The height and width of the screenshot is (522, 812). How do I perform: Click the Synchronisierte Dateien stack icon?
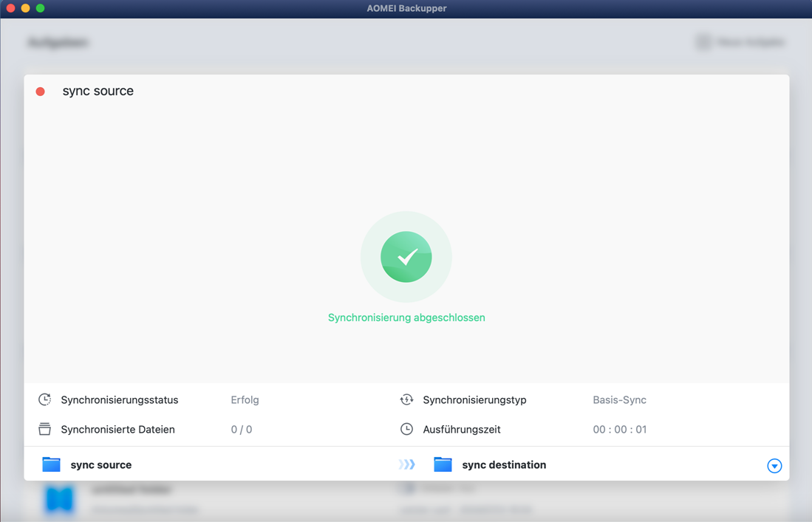click(44, 429)
